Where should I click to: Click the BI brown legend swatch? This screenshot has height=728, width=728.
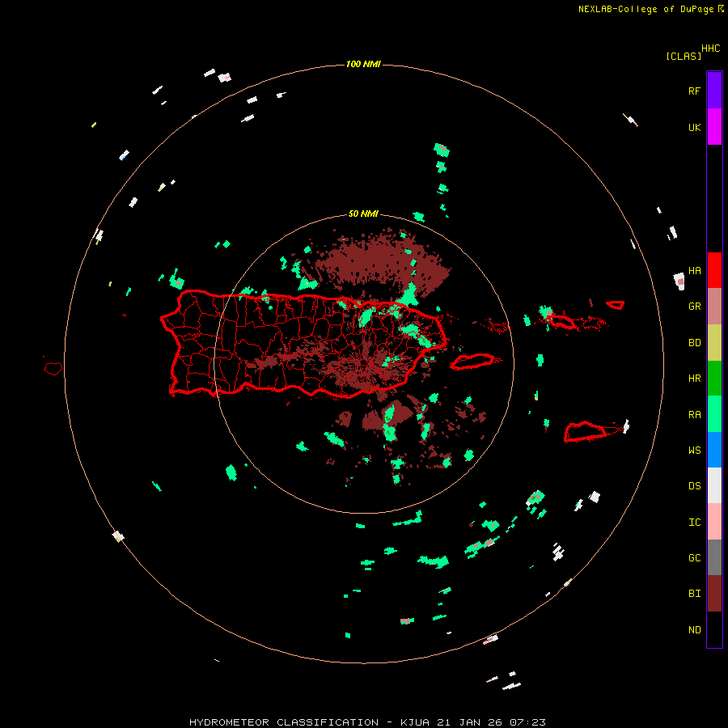714,594
